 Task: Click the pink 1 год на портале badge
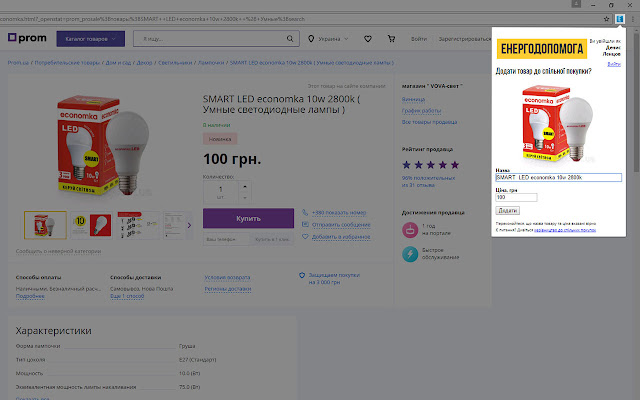click(x=410, y=230)
